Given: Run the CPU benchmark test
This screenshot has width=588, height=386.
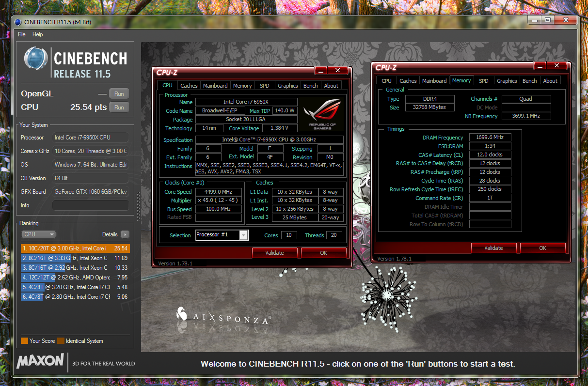Looking at the screenshot, I should pyautogui.click(x=119, y=108).
